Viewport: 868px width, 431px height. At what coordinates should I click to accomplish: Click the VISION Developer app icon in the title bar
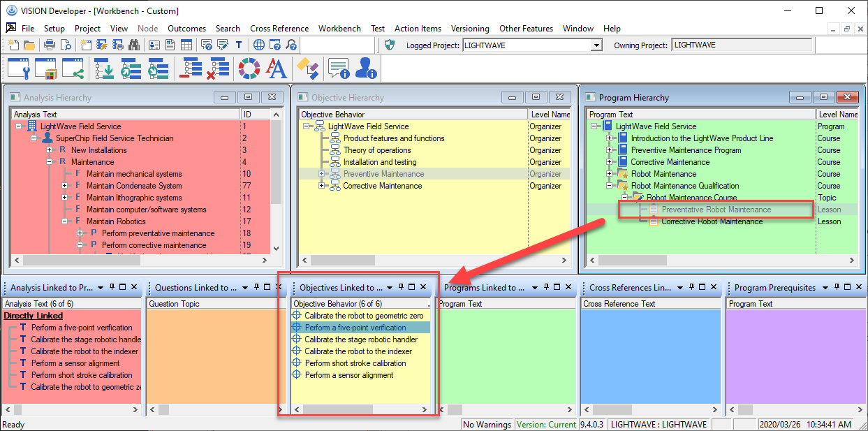point(11,10)
